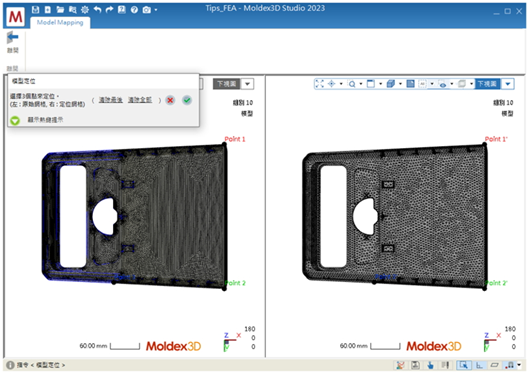Toggle the highlighted selection-cursor icon in status bar
The height and width of the screenshot is (374, 529).
click(x=464, y=365)
